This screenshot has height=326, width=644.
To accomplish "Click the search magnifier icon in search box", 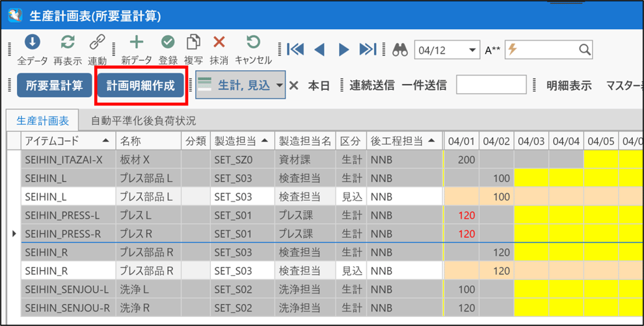I will [x=584, y=49].
